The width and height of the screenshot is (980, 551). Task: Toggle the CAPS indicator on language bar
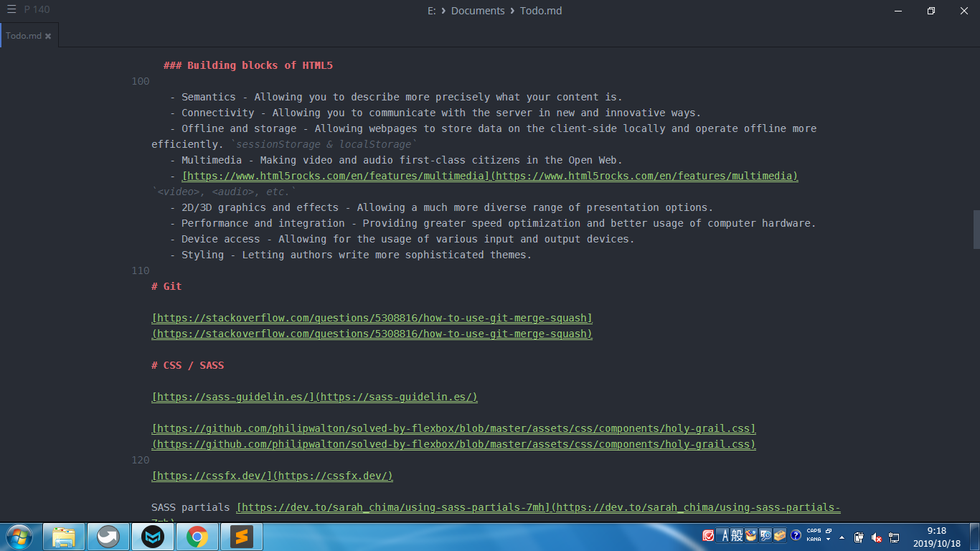pyautogui.click(x=814, y=531)
